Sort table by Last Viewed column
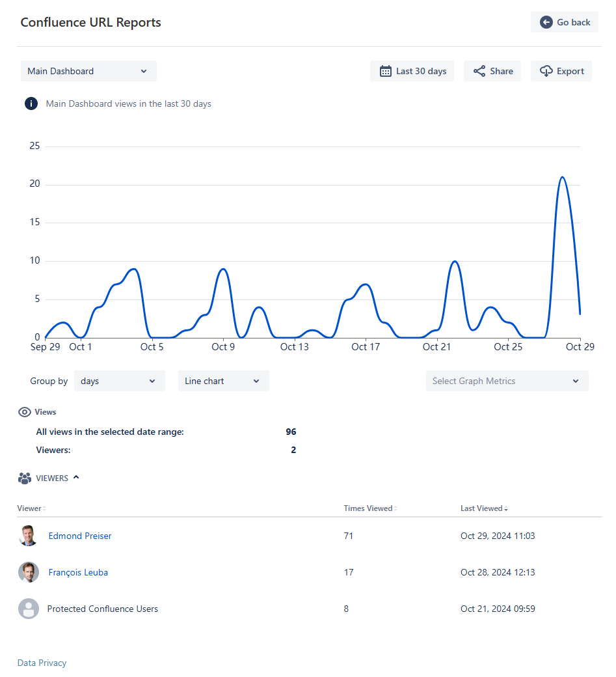616x677 pixels. (x=482, y=508)
